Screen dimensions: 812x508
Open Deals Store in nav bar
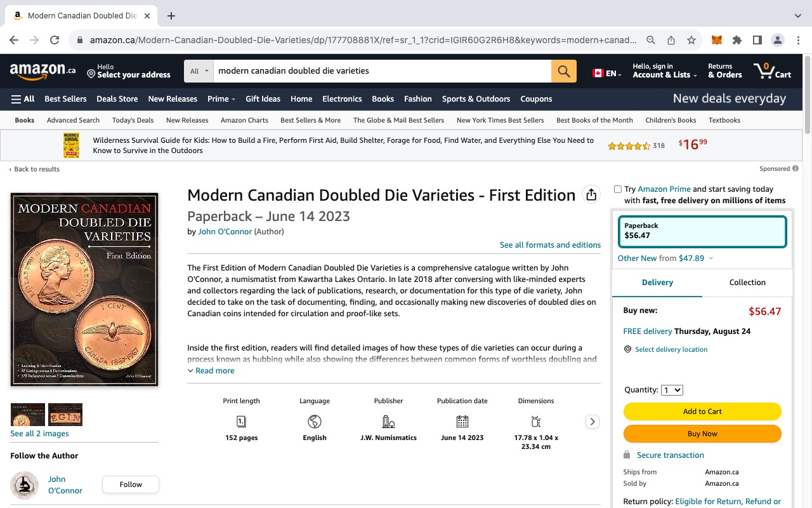[117, 99]
